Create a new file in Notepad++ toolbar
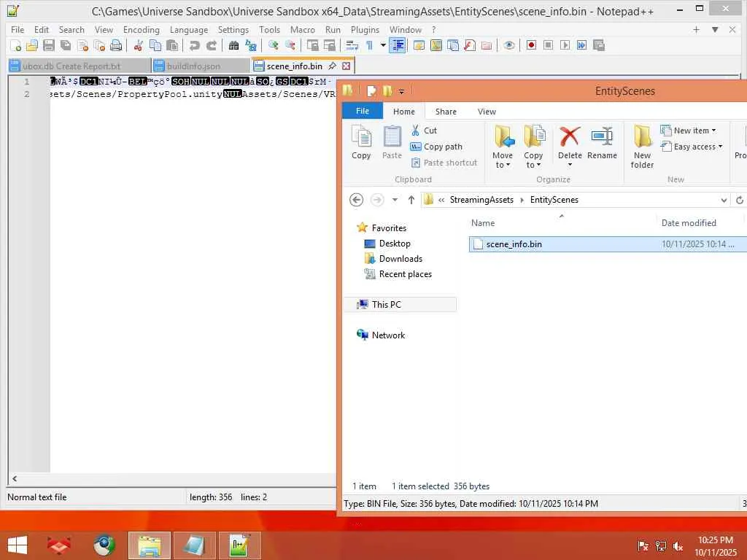 (x=15, y=45)
